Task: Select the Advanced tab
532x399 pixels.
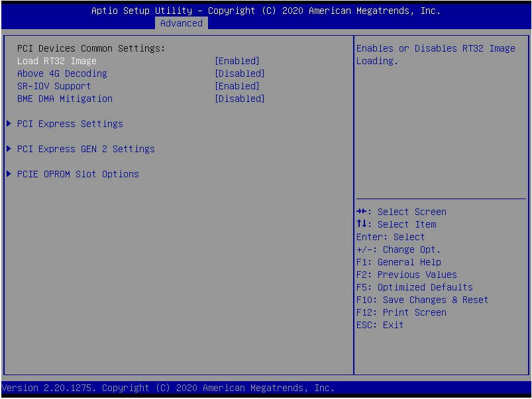Action: point(181,23)
